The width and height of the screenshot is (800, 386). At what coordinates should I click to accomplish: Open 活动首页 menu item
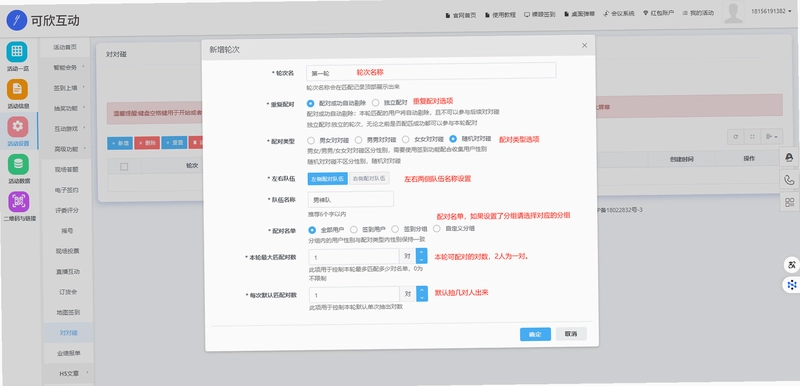tap(65, 47)
